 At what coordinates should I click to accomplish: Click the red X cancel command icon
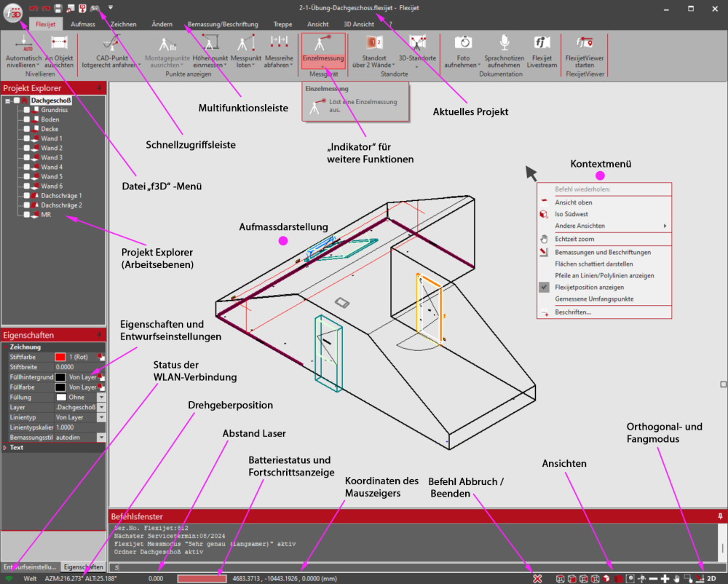coord(537,578)
